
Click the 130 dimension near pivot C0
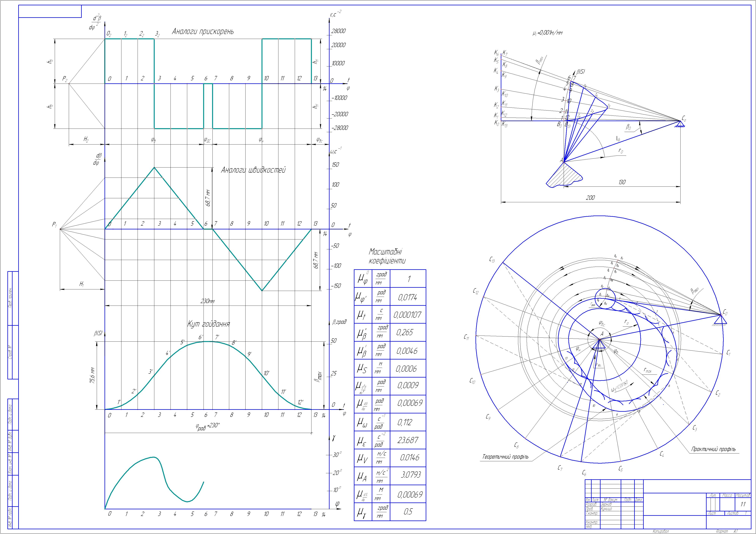click(x=622, y=182)
